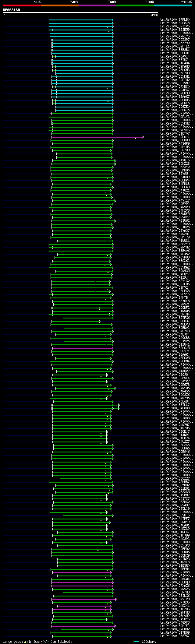Select hit label UniRef100_C4N1A5
The height and width of the screenshot is (644, 195).
pos(175,388)
